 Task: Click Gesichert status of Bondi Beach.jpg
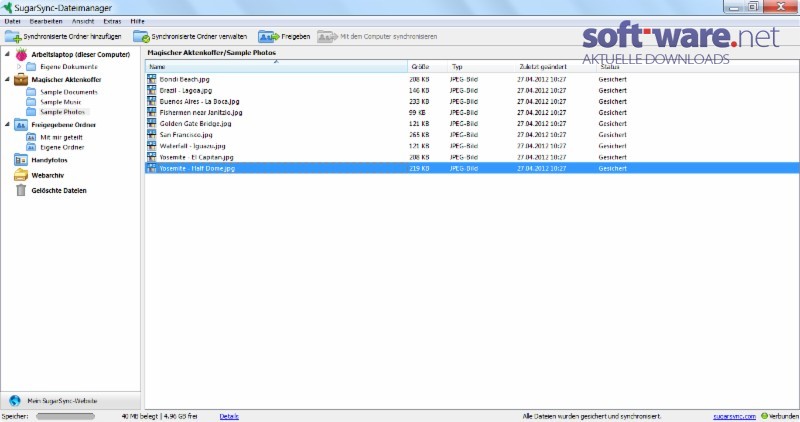click(x=612, y=79)
